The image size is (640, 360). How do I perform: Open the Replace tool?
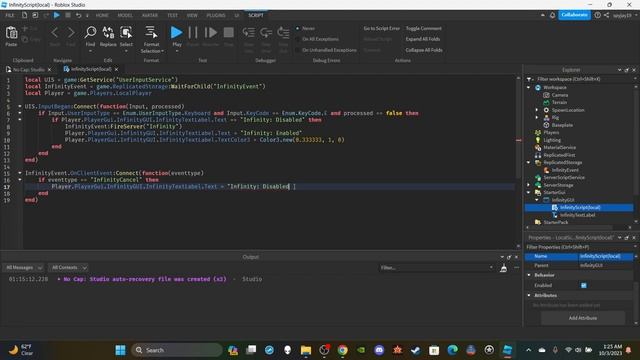point(108,32)
